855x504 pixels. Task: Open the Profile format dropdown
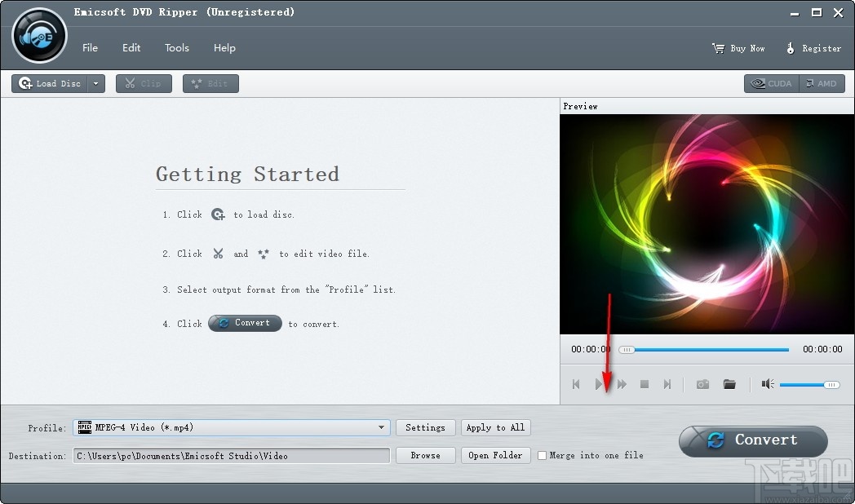click(x=380, y=427)
